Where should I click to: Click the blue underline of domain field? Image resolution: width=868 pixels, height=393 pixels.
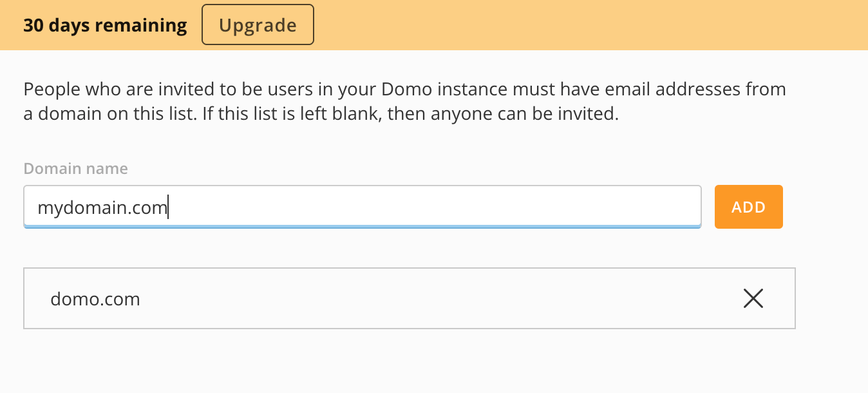(x=362, y=227)
